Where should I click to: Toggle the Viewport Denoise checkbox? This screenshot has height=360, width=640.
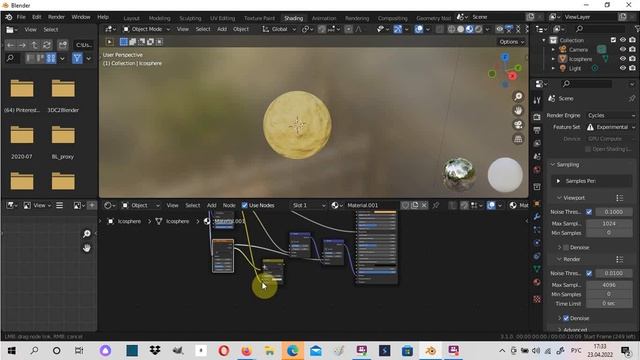pyautogui.click(x=566, y=247)
